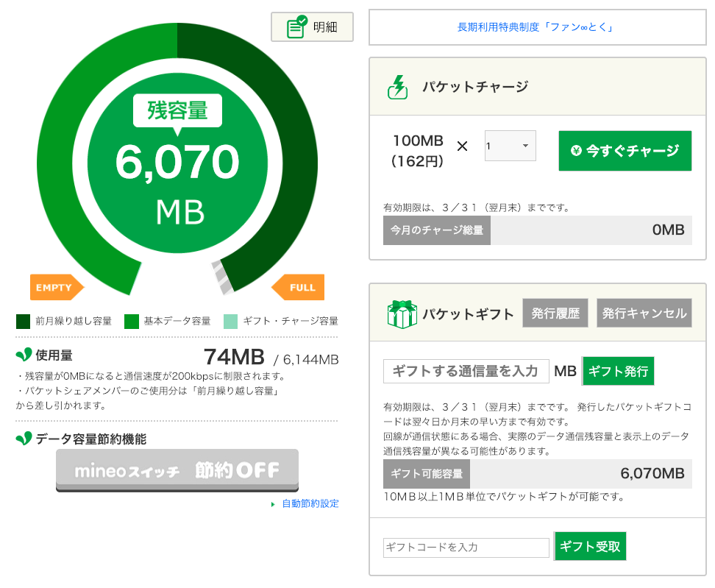
Task: Open the 明細 details button
Action: [x=312, y=27]
